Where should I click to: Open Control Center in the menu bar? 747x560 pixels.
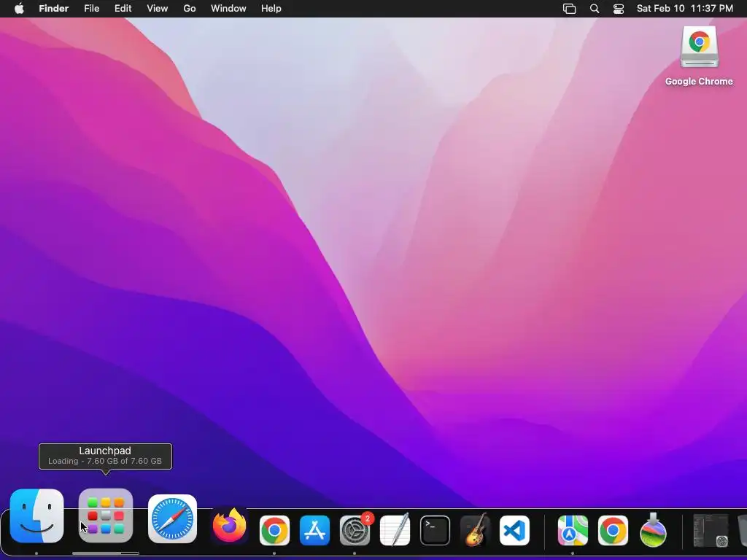point(619,9)
